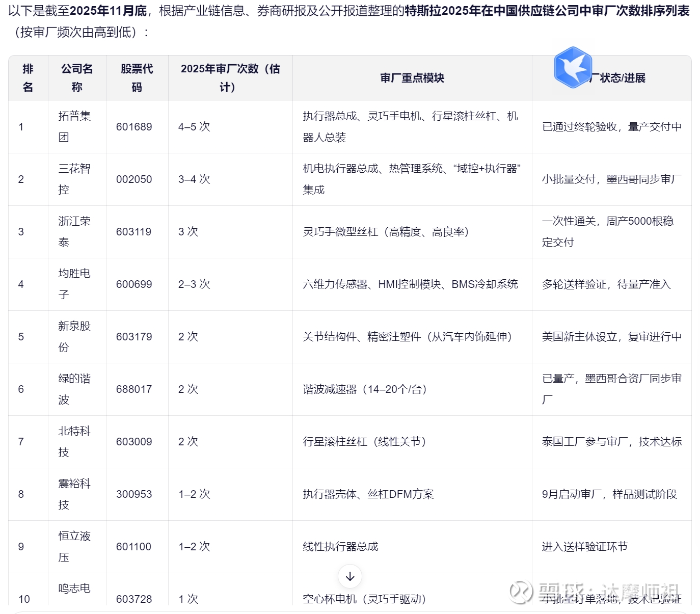This screenshot has height=614, width=700.
Task: Click 2 次 in the 北特科技 row
Action: coord(188,442)
